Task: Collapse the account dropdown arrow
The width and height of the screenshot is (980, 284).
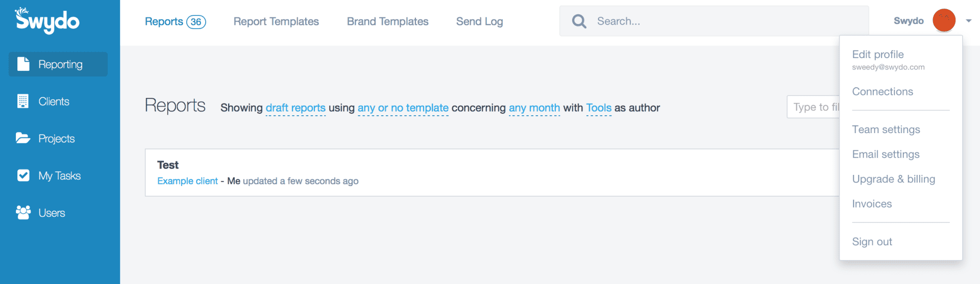Action: click(968, 21)
